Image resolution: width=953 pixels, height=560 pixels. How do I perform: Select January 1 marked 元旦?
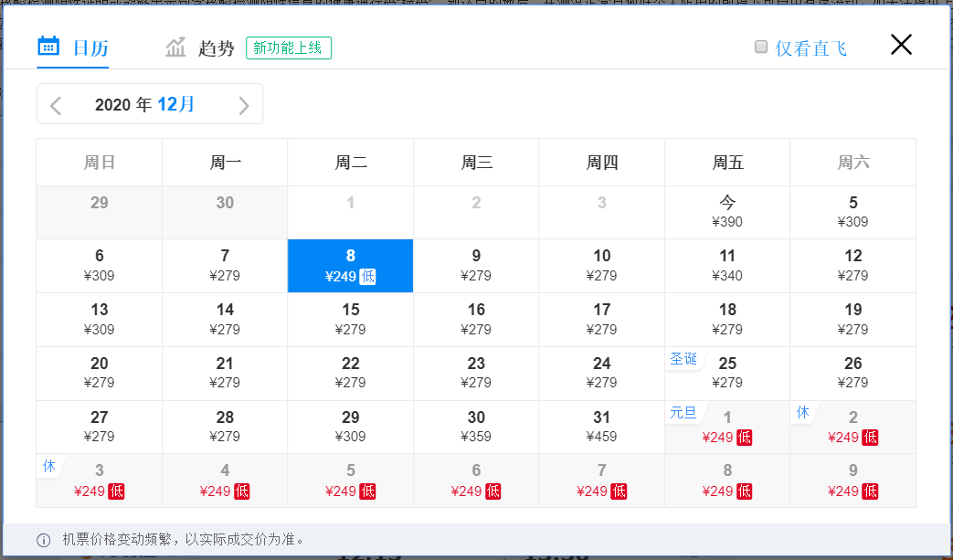point(727,427)
